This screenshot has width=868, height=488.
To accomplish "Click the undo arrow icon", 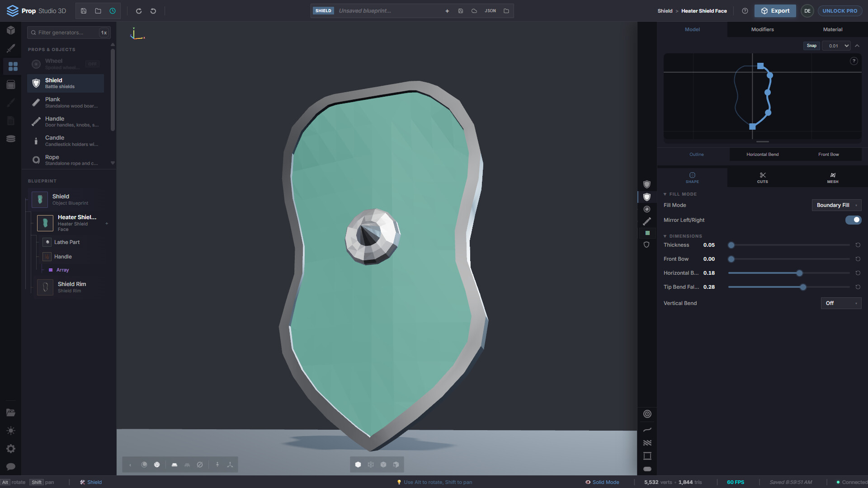I will 153,11.
